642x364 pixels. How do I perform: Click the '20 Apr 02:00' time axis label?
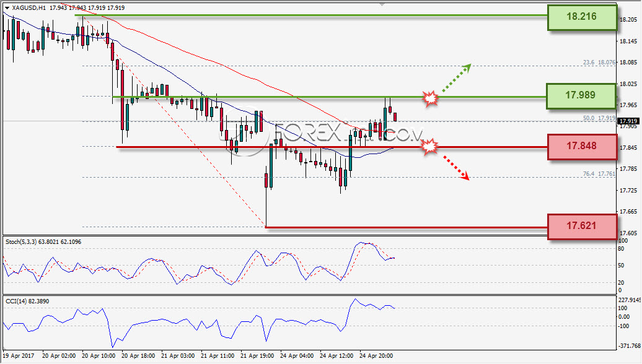(x=59, y=356)
